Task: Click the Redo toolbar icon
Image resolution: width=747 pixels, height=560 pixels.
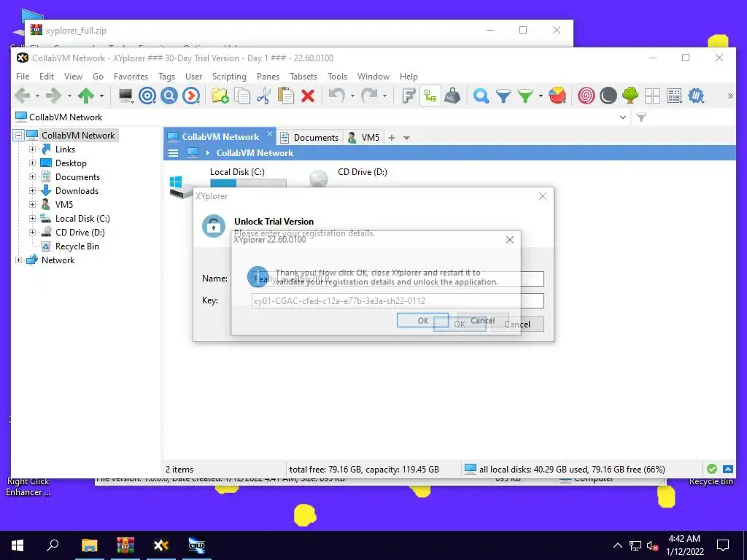Action: [369, 96]
